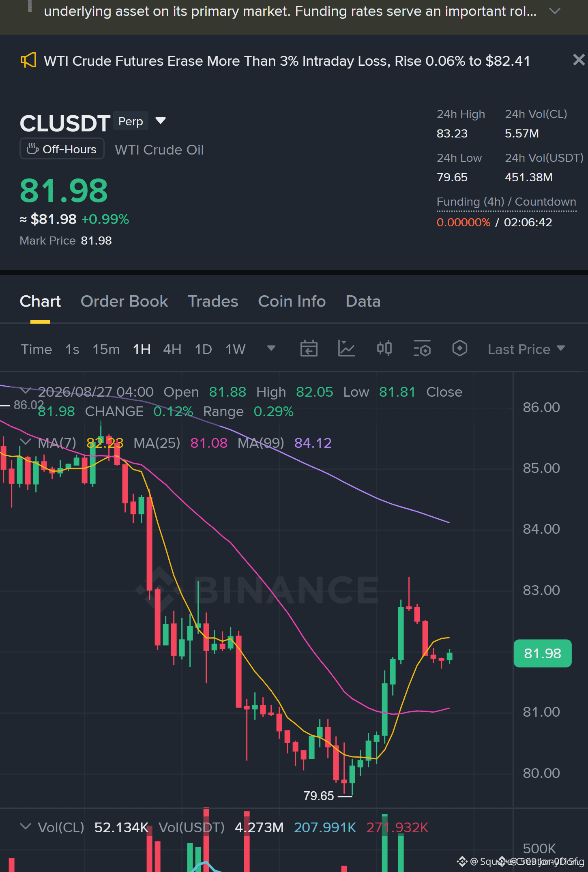Tap the hexagon chart preferences icon

[459, 348]
